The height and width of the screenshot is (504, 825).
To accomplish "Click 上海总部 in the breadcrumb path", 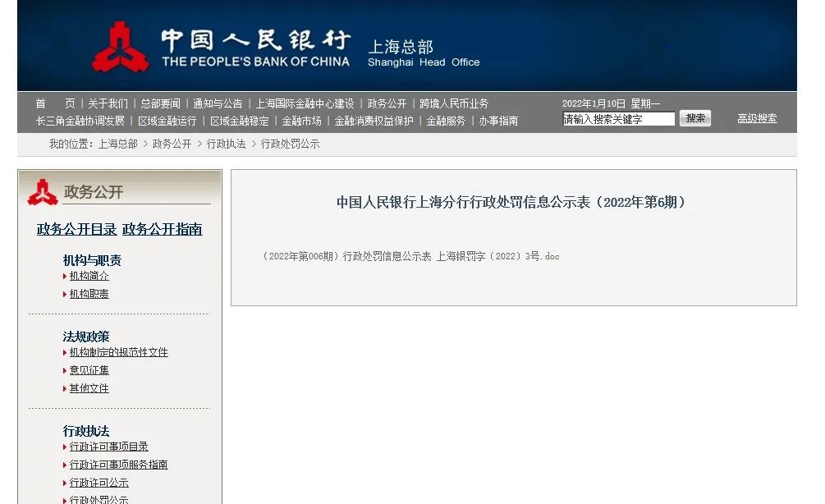I will (x=118, y=144).
